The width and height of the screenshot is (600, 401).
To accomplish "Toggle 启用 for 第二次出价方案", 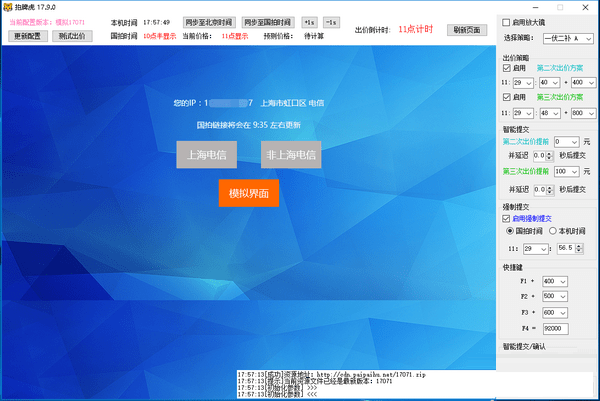I will point(507,68).
